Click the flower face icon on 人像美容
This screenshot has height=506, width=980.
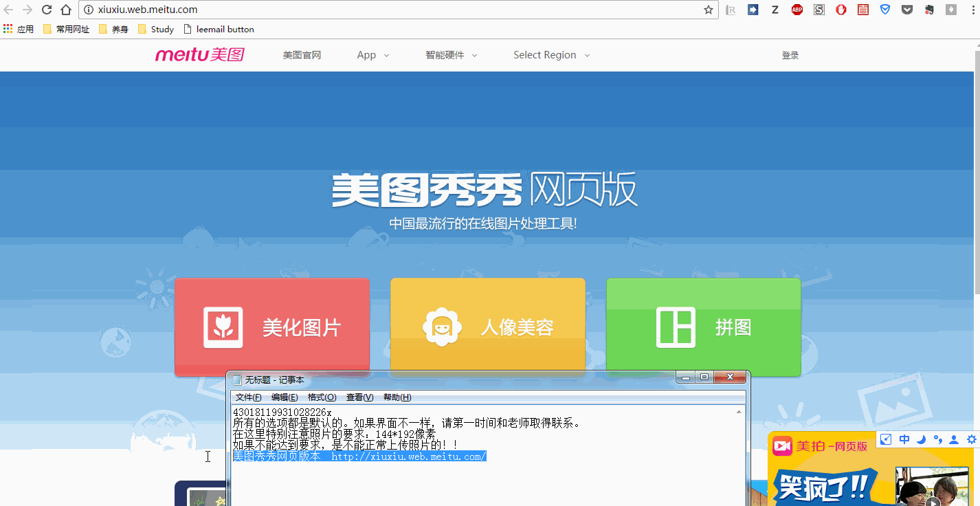[x=442, y=327]
